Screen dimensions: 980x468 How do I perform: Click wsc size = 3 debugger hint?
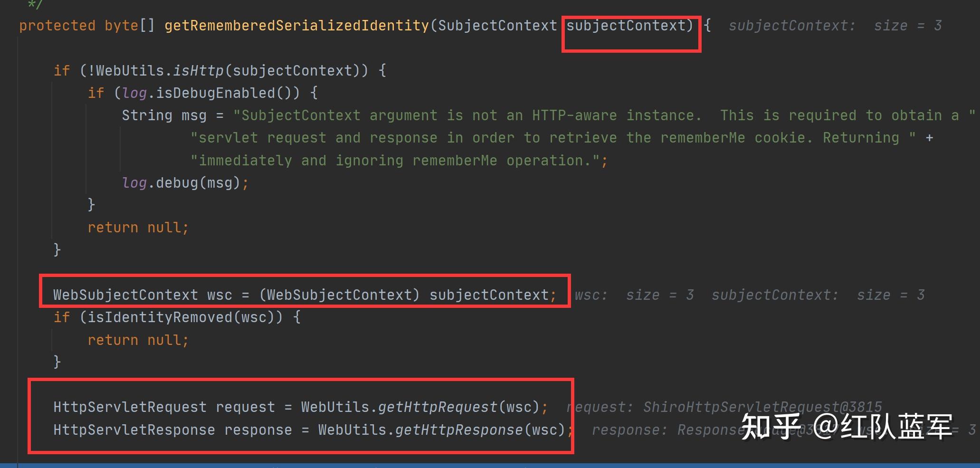point(634,295)
